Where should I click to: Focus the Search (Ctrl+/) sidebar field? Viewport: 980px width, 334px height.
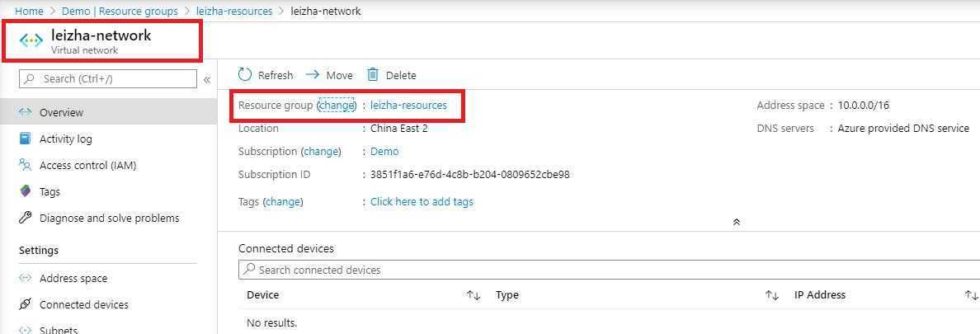coord(108,78)
